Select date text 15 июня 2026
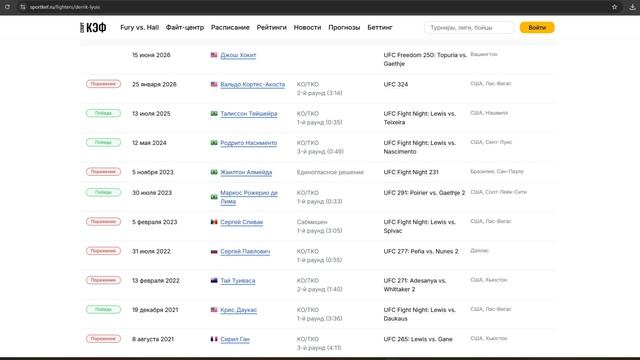 [x=151, y=55]
